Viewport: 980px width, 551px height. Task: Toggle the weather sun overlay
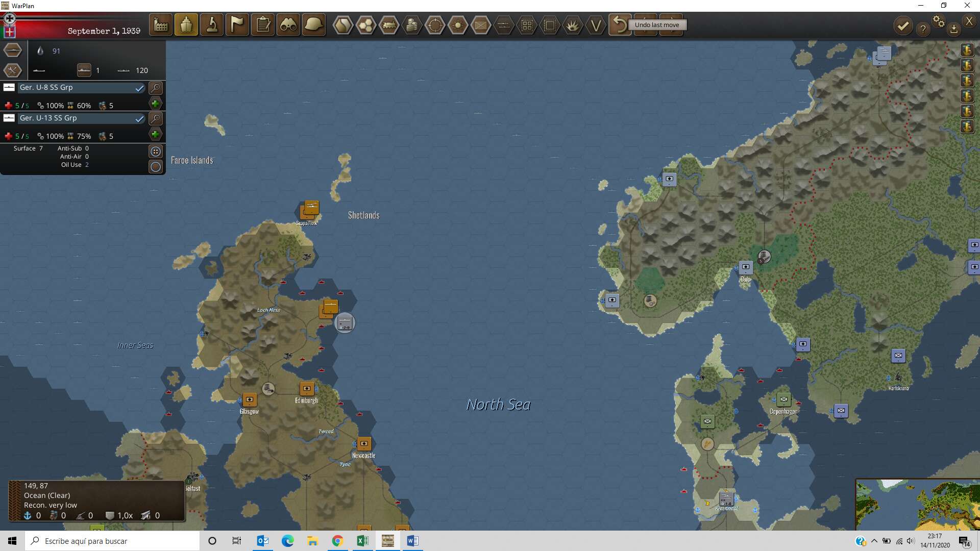pyautogui.click(x=458, y=25)
